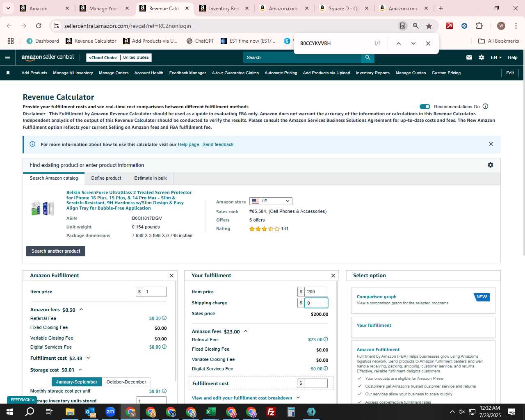Open Manage Orders menu item

tap(114, 73)
